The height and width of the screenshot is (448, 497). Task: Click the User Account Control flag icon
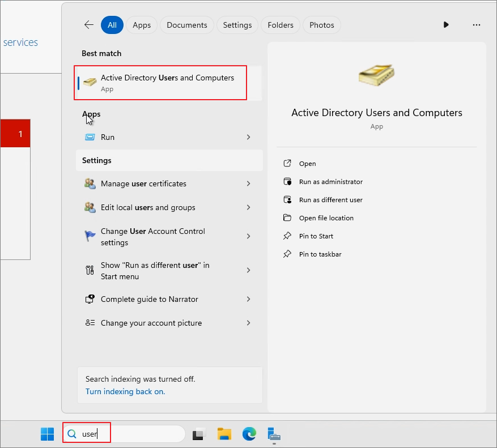point(90,236)
